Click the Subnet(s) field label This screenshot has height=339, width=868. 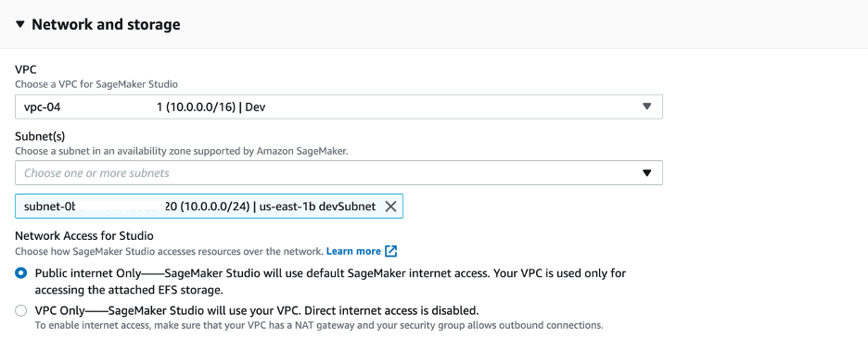(40, 136)
